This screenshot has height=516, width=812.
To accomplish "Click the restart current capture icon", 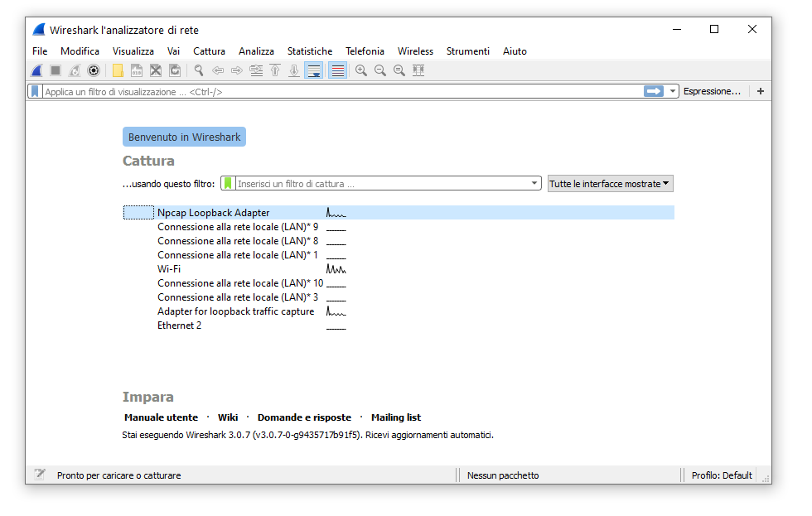I will point(75,70).
